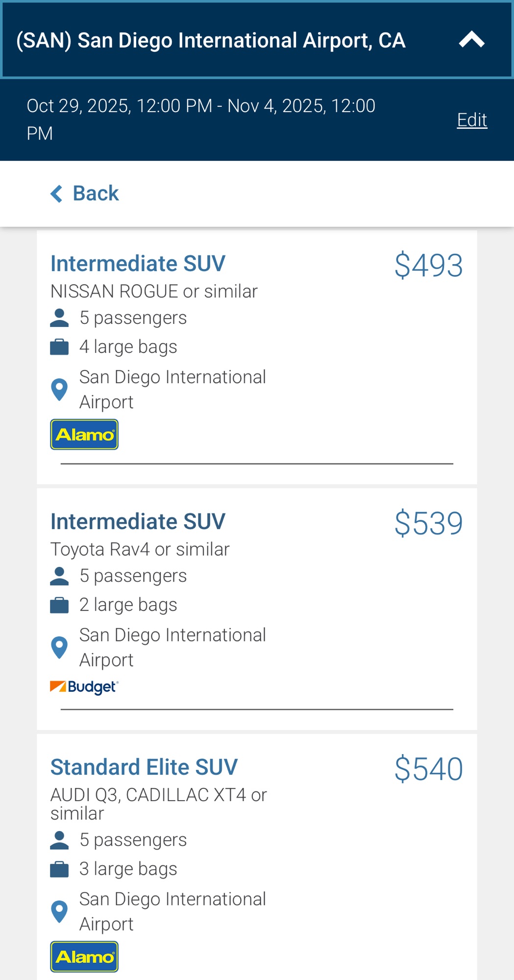Open the Toyota Rav4 Intermediate SUV title
This screenshot has width=514, height=980.
click(138, 521)
